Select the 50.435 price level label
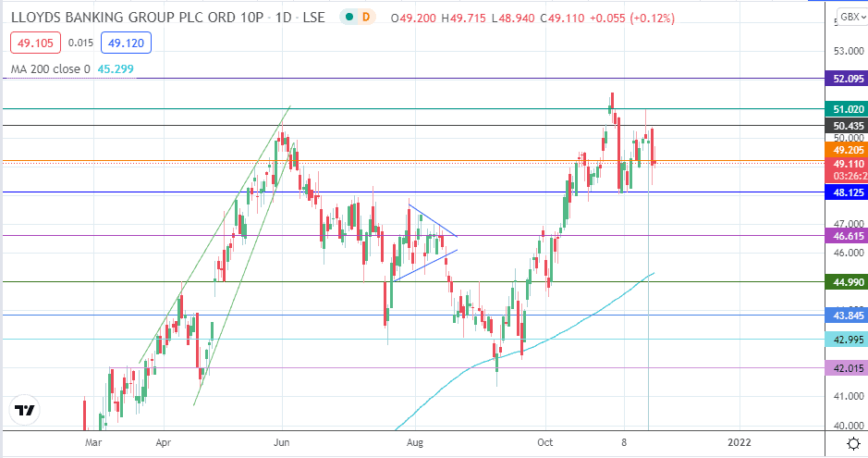Image resolution: width=868 pixels, height=458 pixels. pyautogui.click(x=847, y=126)
